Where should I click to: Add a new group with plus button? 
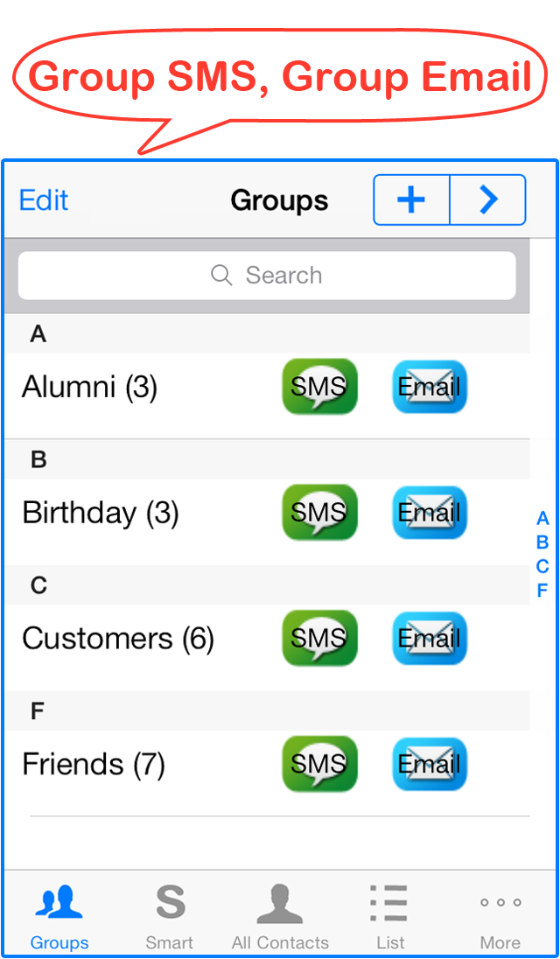point(411,200)
